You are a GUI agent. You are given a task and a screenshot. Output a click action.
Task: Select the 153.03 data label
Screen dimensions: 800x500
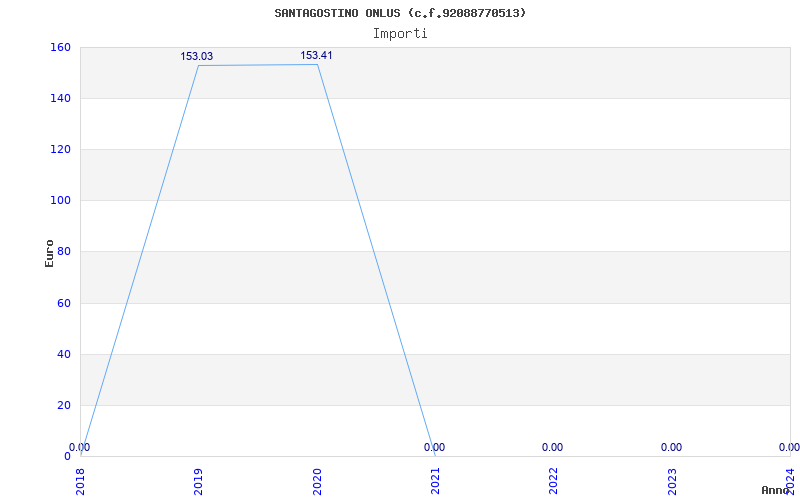click(x=196, y=56)
